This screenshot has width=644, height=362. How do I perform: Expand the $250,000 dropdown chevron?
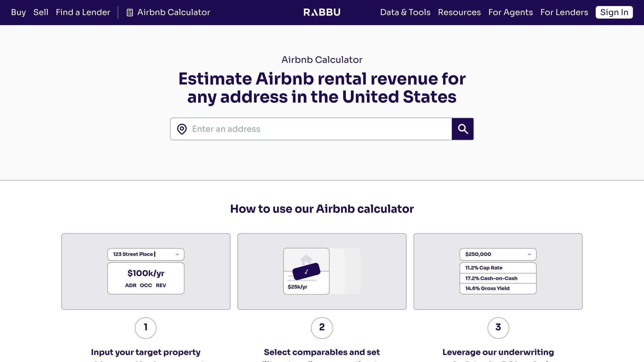(530, 254)
